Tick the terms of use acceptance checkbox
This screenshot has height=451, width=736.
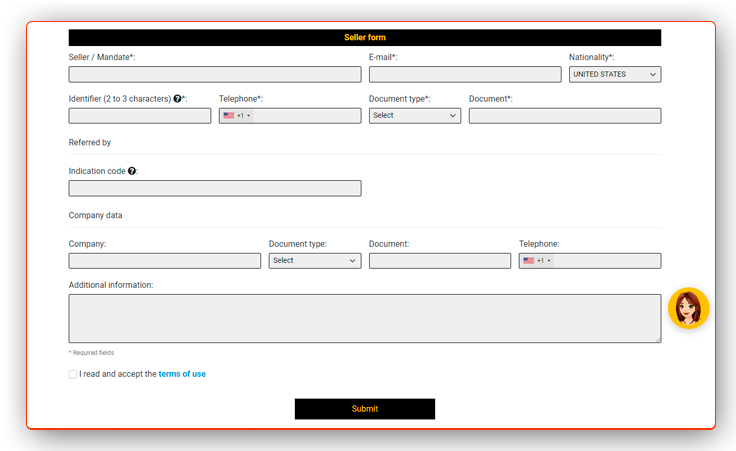(73, 374)
